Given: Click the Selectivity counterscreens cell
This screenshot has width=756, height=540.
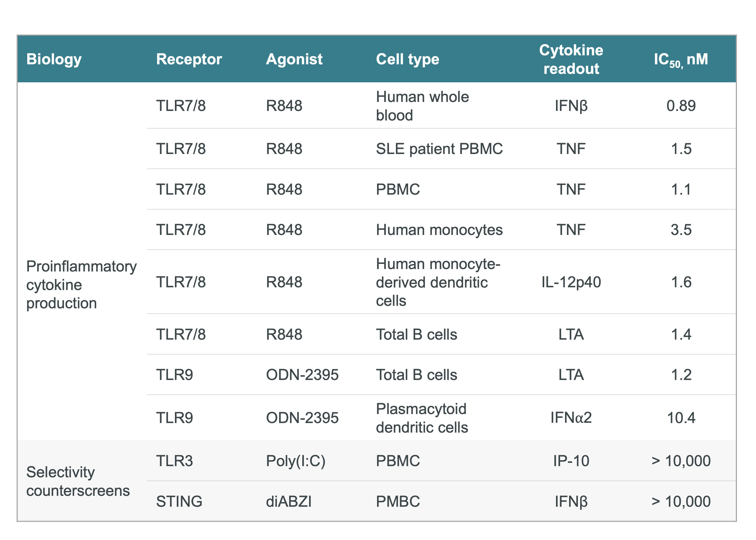Looking at the screenshot, I should (78, 481).
